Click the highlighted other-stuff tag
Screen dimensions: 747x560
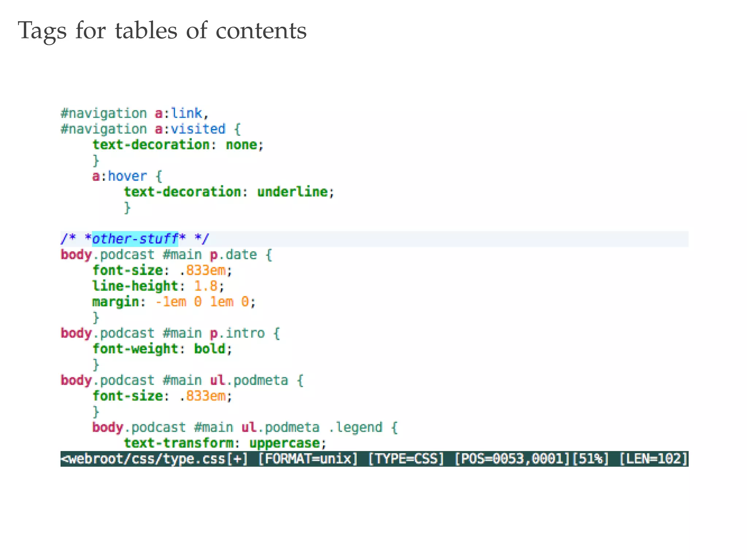(x=135, y=239)
